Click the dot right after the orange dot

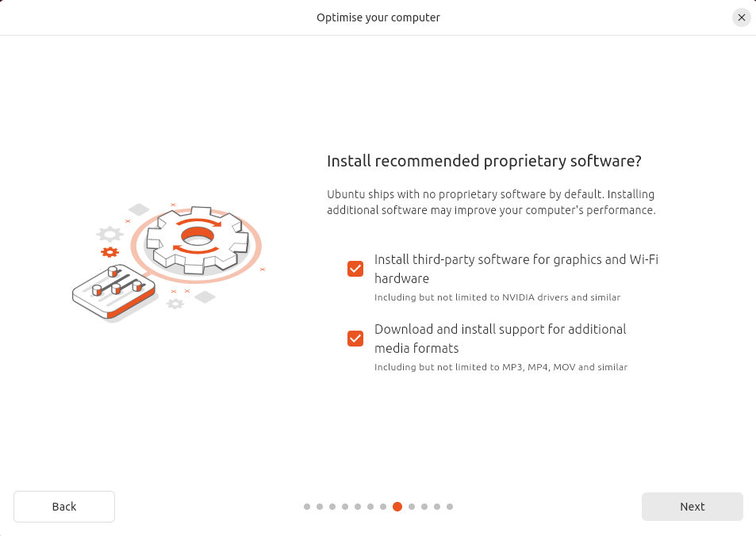click(412, 507)
